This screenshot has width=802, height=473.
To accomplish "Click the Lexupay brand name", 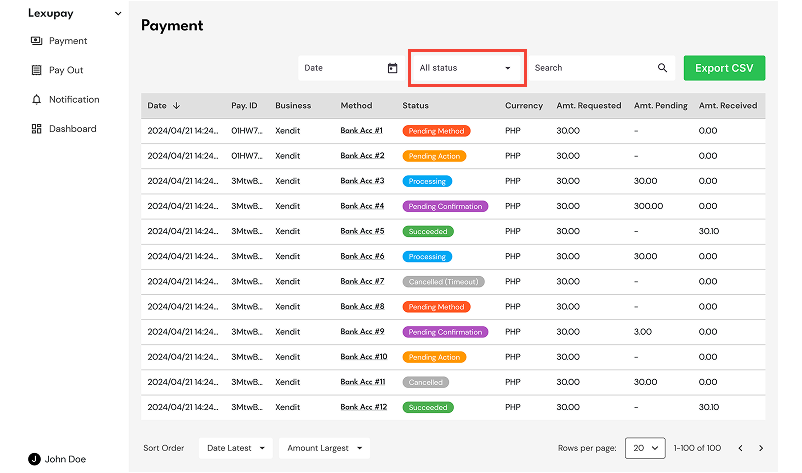I will pos(51,13).
